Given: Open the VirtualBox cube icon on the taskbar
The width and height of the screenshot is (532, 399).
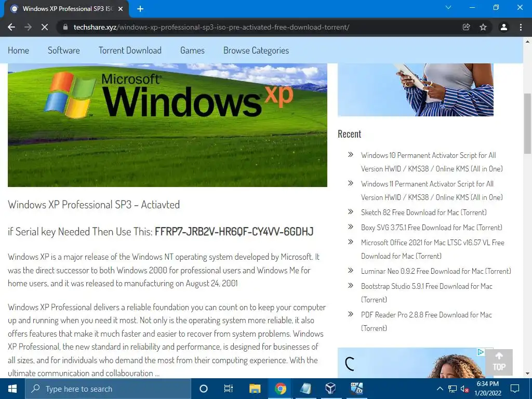Looking at the screenshot, I should coord(330,389).
